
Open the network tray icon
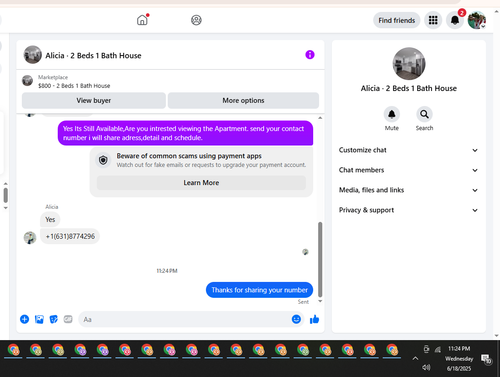click(x=438, y=349)
